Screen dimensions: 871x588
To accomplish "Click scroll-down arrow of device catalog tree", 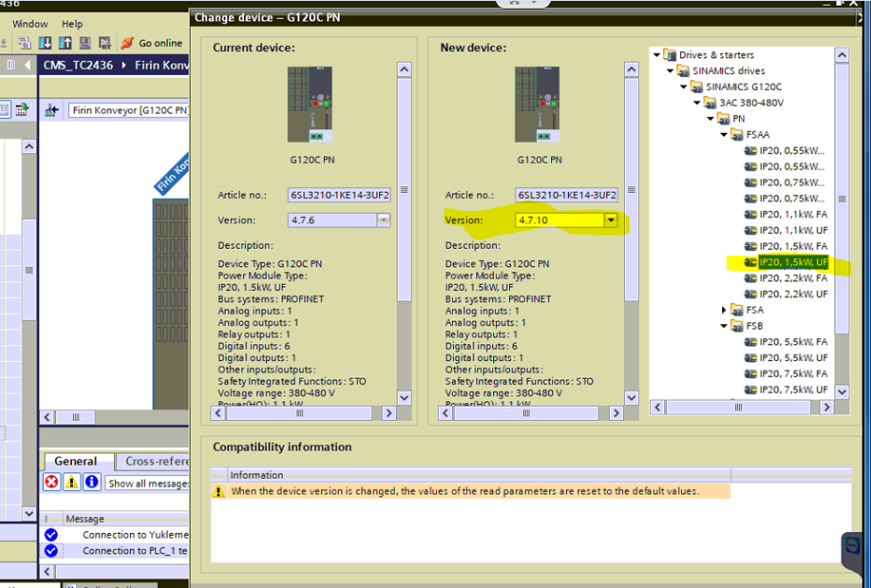I will coord(842,392).
